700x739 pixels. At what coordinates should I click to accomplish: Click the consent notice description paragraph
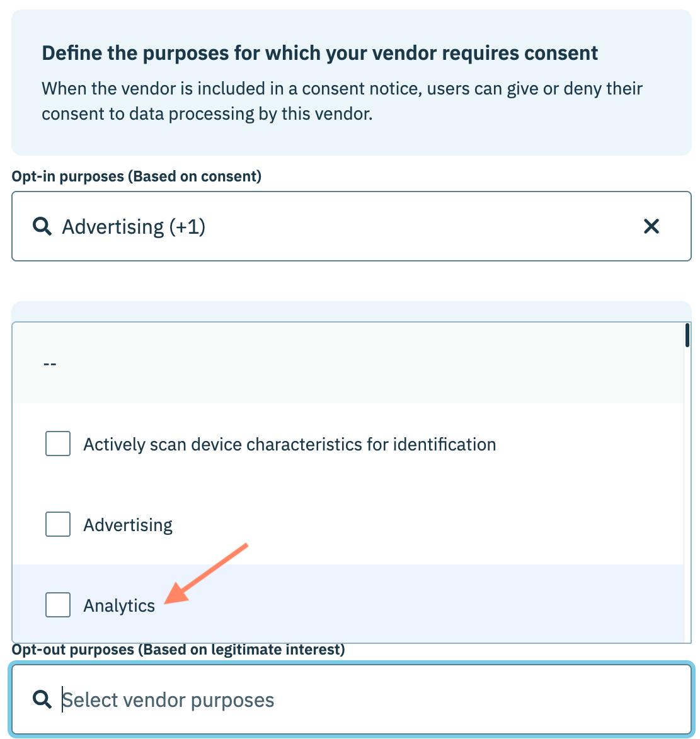tap(341, 101)
